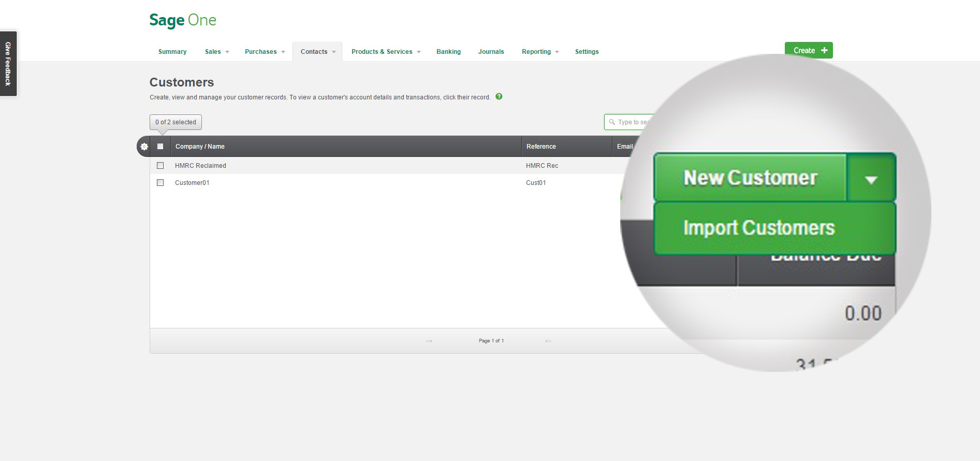Go to previous page arrow in pagination
This screenshot has width=980, height=461.
pyautogui.click(x=429, y=341)
